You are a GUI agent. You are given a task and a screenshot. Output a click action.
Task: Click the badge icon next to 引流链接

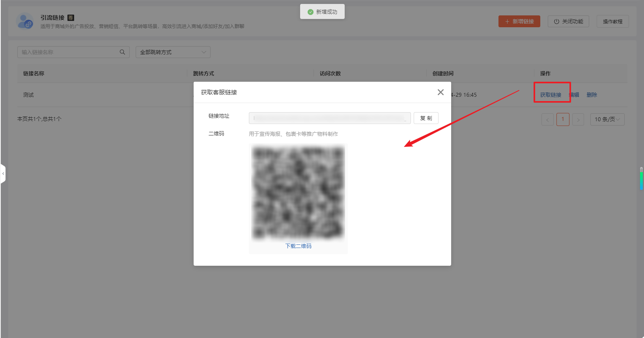pos(71,18)
